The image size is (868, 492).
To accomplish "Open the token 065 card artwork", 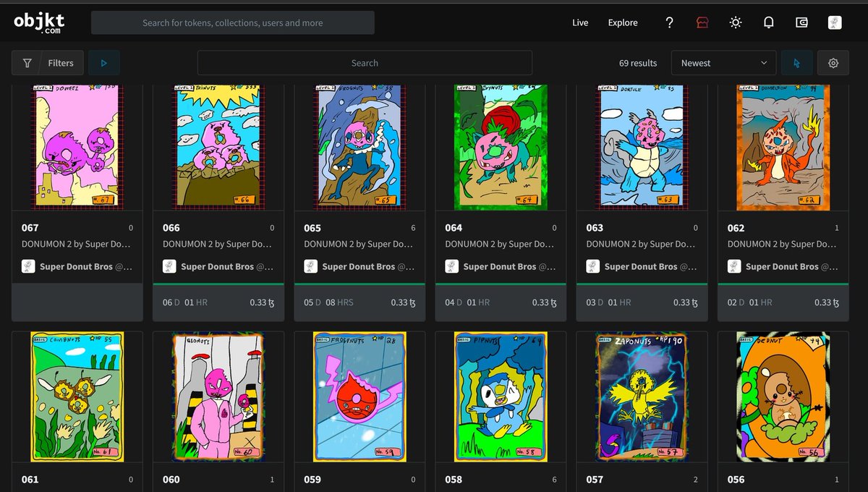I will click(359, 148).
